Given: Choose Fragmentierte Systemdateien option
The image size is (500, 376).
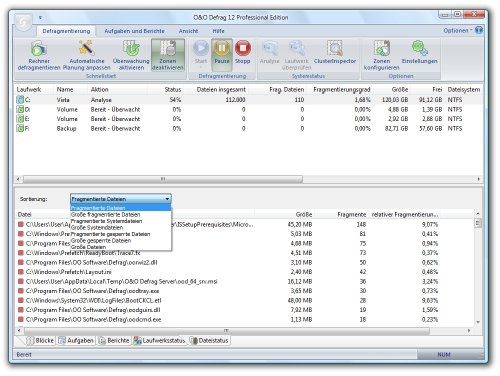Looking at the screenshot, I should (x=121, y=221).
